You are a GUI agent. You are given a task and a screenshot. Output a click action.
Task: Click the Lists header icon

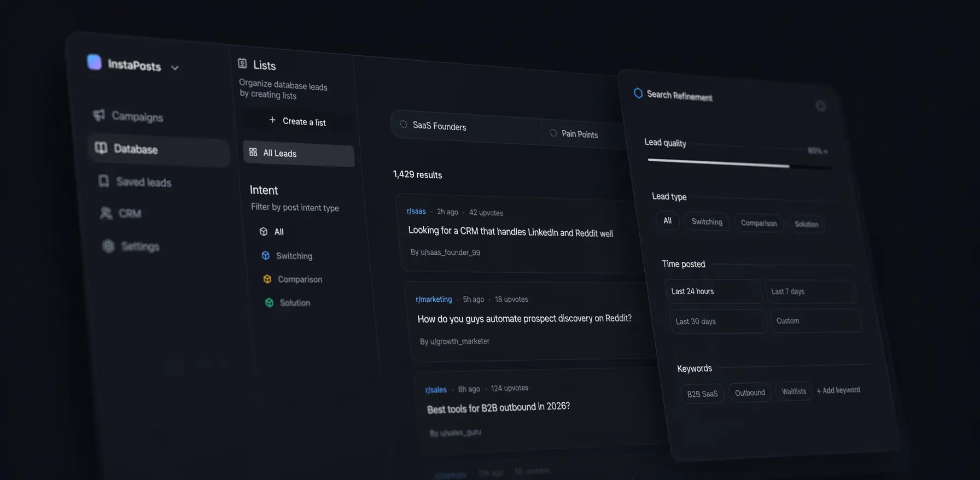pos(242,63)
